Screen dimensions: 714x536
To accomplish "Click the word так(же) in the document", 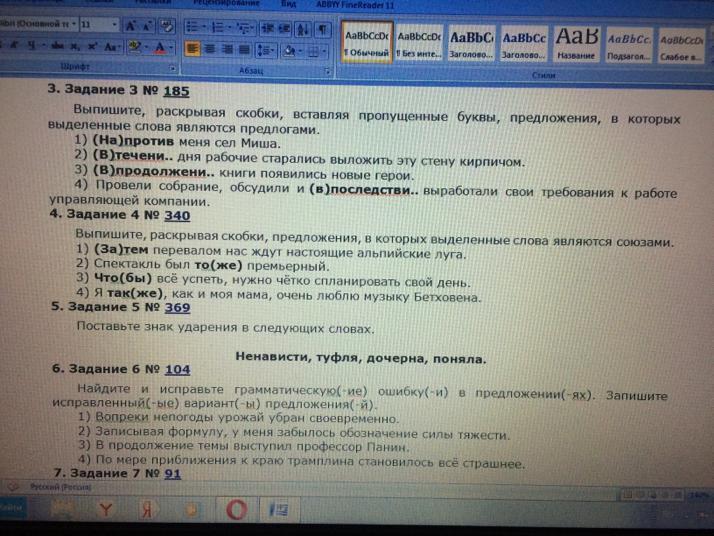I will pyautogui.click(x=134, y=292).
